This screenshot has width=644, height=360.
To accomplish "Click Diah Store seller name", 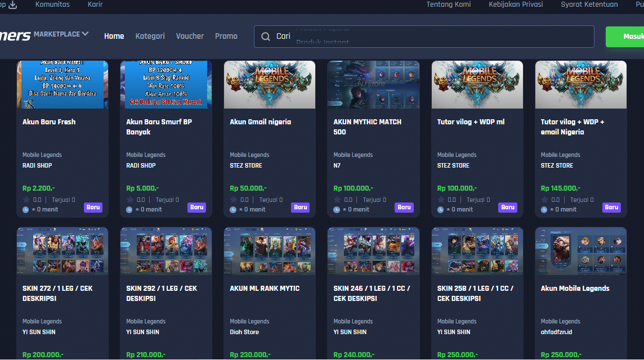I will 244,332.
